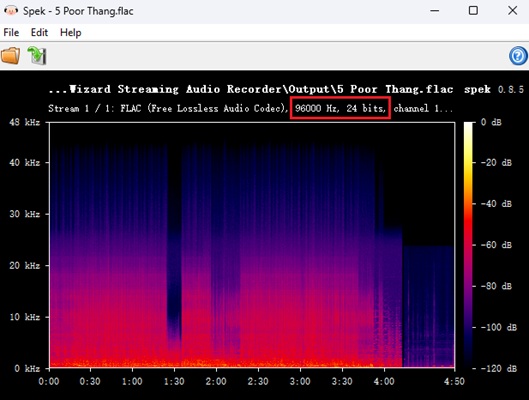Minimize the Spek window
529x400 pixels.
tap(435, 11)
